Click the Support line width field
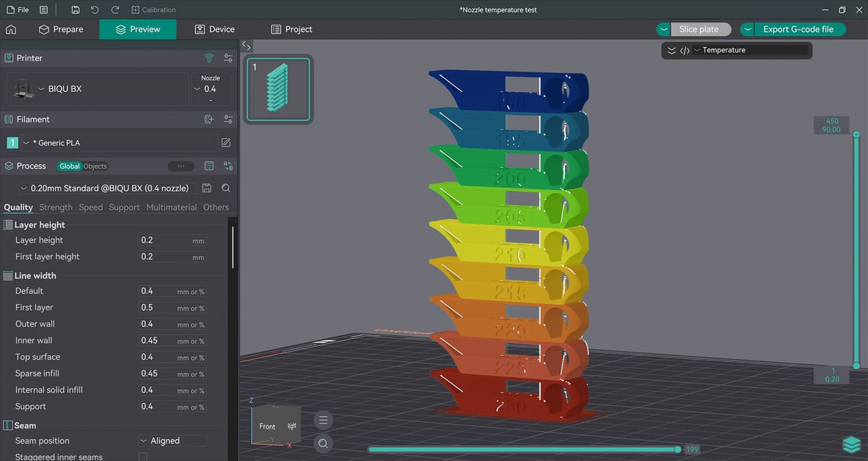Viewport: 868px width, 461px height. pos(172,407)
